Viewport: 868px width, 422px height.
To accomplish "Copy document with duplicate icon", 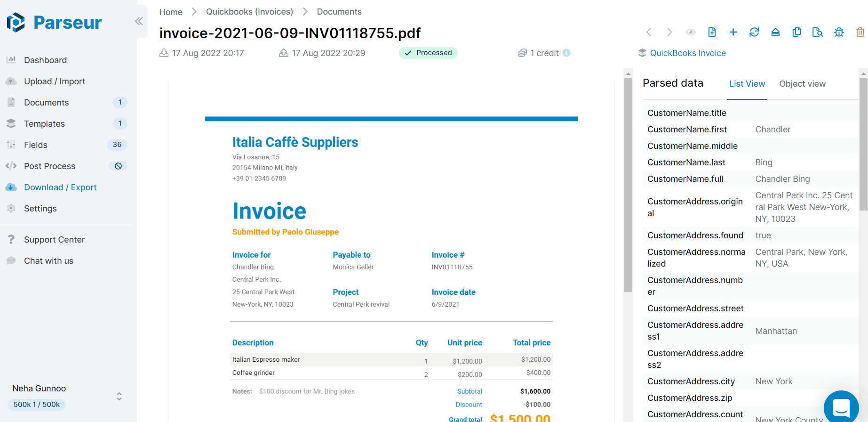I will point(796,32).
